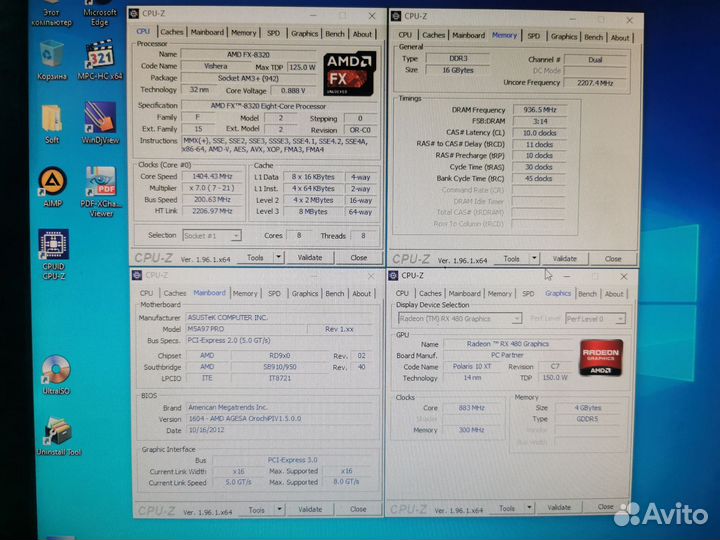Launch MPC-HC x64 media player shortcut
Image resolution: width=720 pixels, height=540 pixels.
pos(100,60)
